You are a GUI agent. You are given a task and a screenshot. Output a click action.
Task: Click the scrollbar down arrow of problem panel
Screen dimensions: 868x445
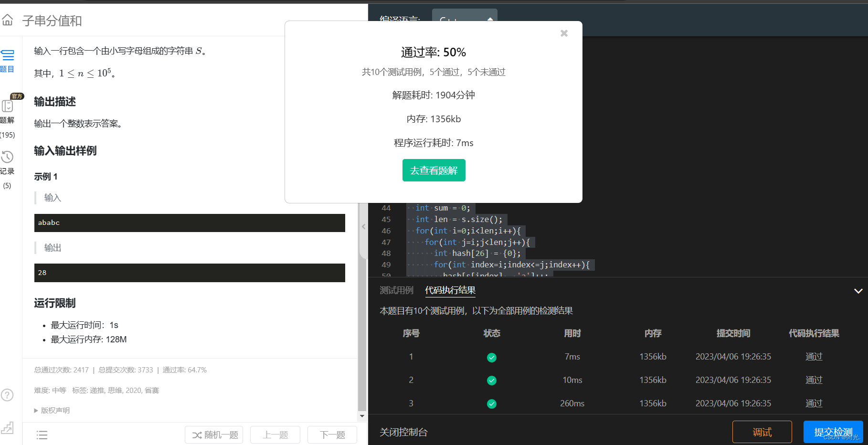click(362, 416)
